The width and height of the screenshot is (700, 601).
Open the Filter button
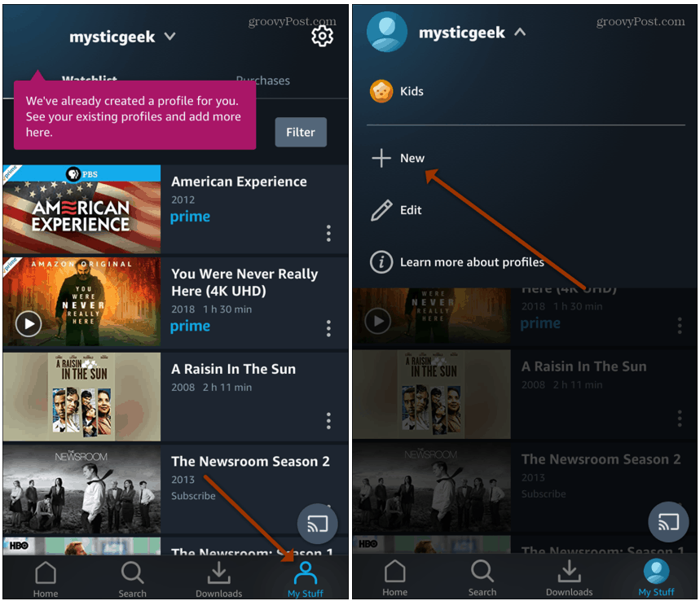coord(301,132)
